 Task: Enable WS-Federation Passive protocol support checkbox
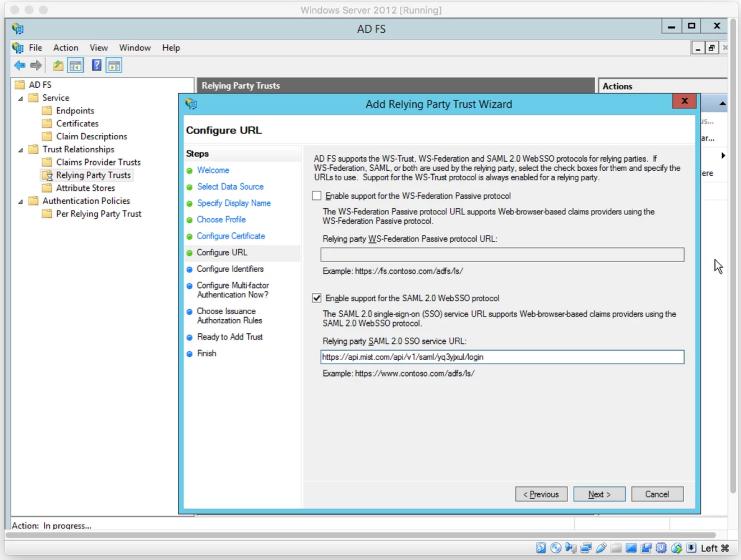[x=317, y=196]
